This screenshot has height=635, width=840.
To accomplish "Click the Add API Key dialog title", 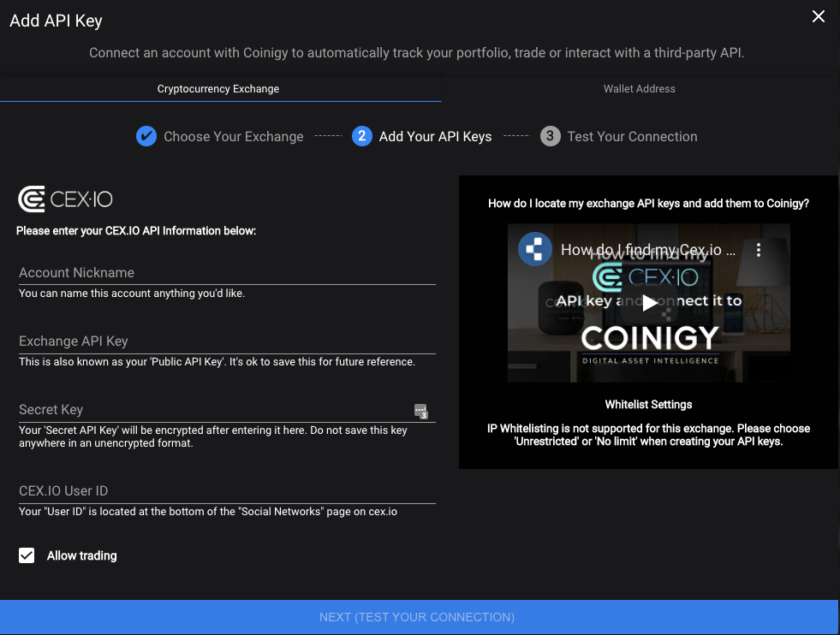I will (56, 21).
